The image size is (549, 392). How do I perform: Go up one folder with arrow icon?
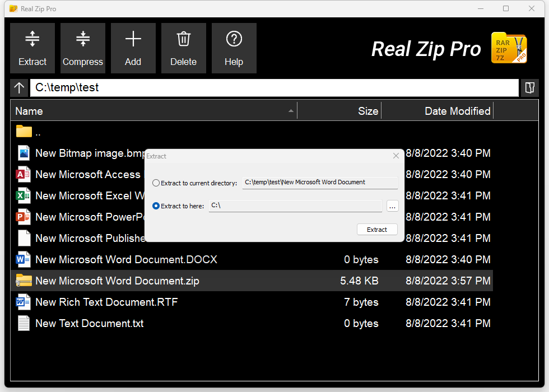19,87
